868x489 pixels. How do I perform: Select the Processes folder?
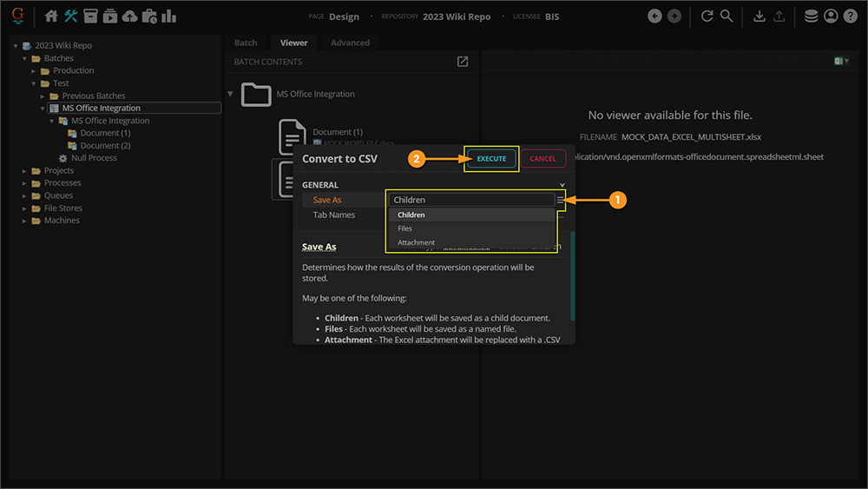point(62,182)
